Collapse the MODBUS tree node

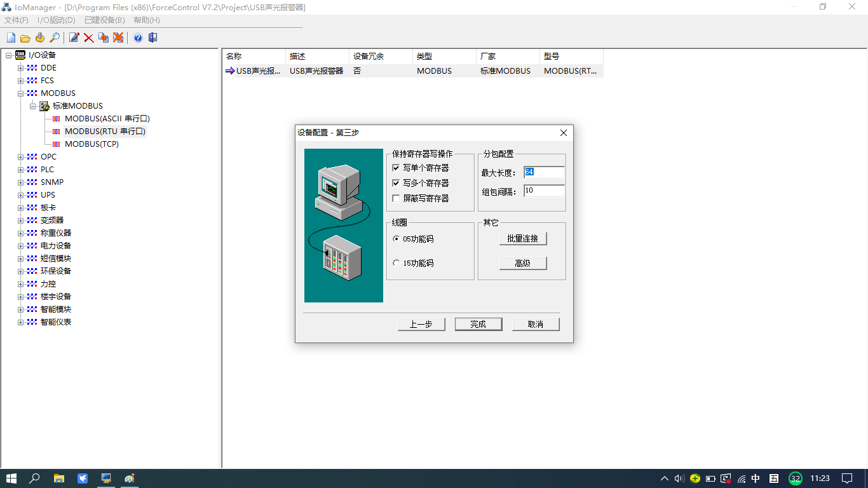pyautogui.click(x=20, y=93)
